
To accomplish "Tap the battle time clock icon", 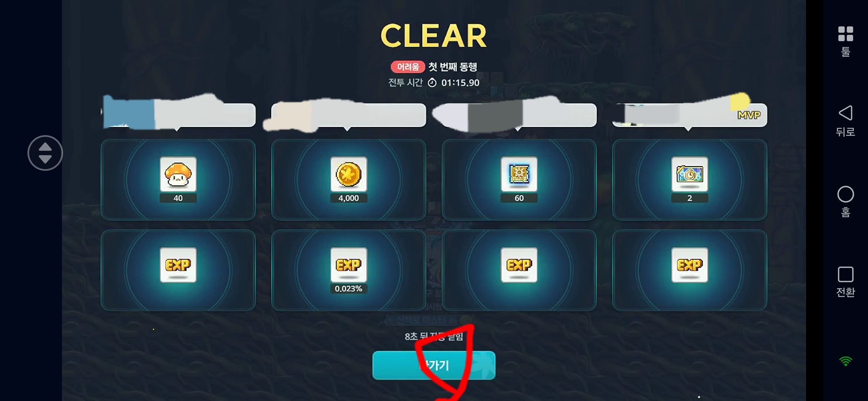I will (x=432, y=82).
